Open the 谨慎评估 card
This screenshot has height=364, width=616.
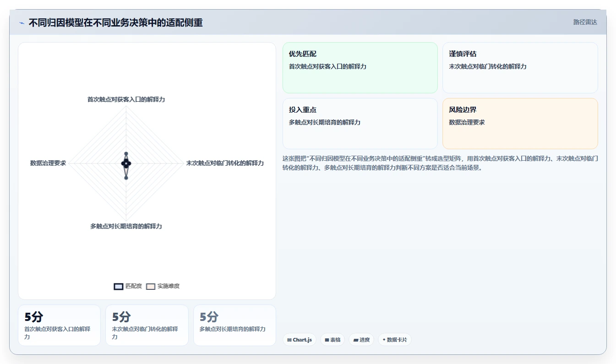(520, 68)
